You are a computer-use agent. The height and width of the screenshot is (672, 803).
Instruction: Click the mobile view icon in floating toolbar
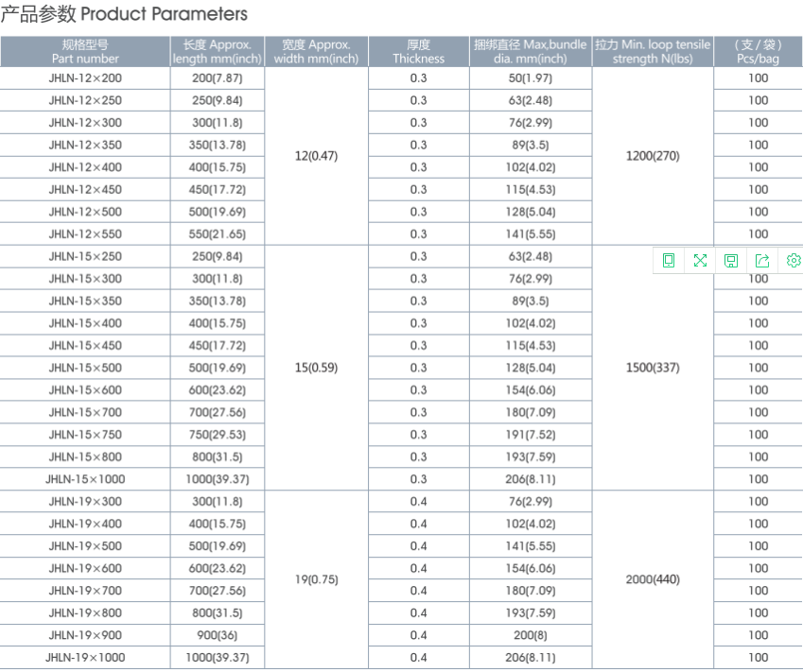[669, 261]
